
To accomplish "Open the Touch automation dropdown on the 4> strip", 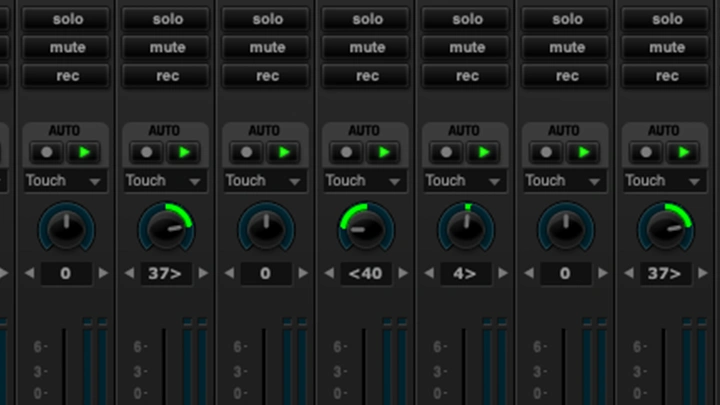I will pos(466,181).
